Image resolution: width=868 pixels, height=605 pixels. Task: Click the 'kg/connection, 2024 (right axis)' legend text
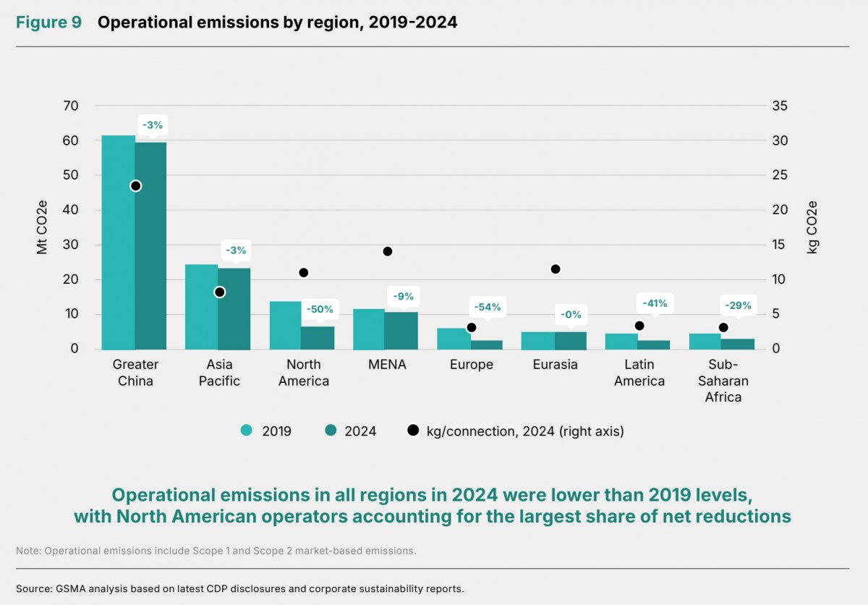coord(525,431)
